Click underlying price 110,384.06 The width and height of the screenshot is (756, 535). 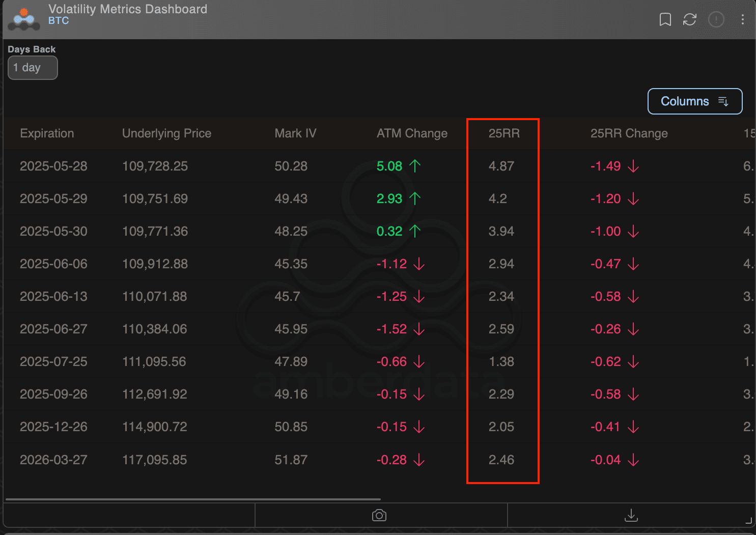click(x=154, y=329)
